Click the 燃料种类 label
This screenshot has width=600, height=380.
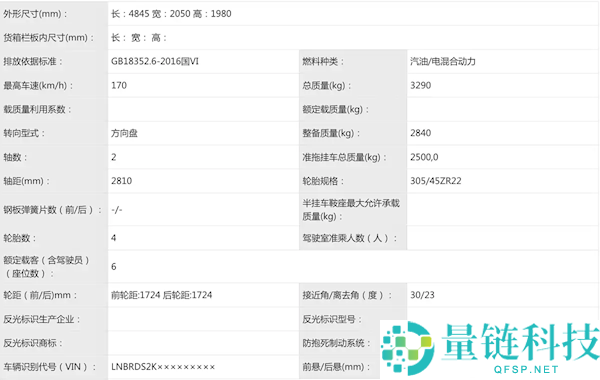click(x=323, y=62)
